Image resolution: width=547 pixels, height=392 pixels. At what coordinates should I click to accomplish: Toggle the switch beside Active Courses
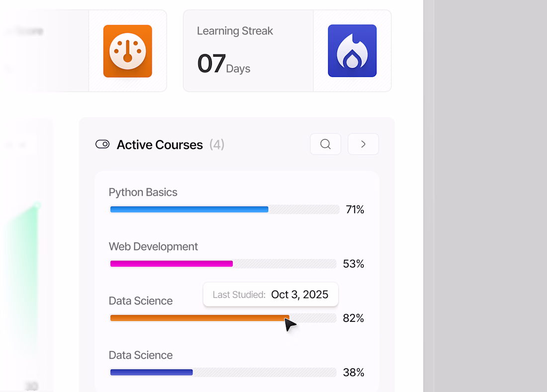click(102, 145)
